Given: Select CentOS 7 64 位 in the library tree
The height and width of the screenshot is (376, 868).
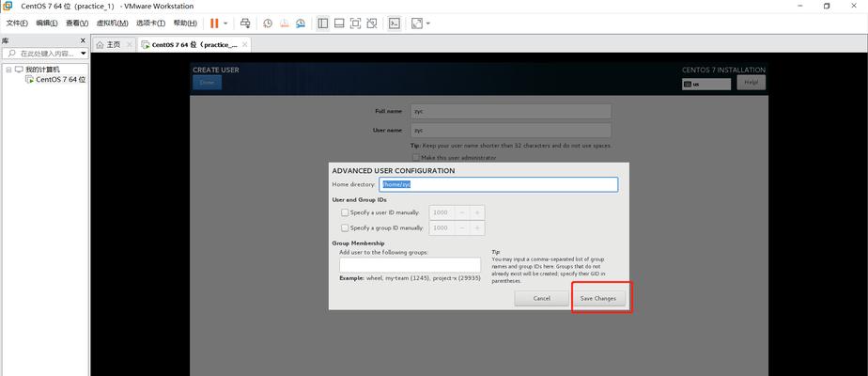Looking at the screenshot, I should click(x=61, y=79).
